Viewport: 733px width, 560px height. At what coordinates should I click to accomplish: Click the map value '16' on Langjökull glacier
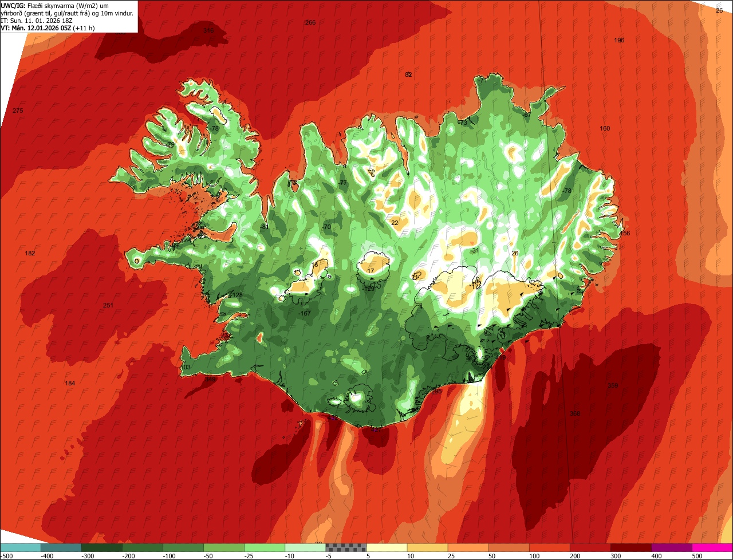pos(315,265)
